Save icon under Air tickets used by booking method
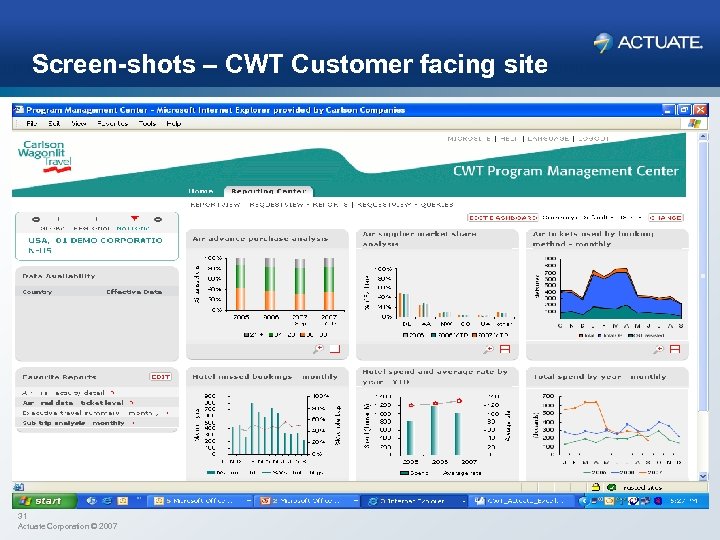The image size is (720, 540). (675, 349)
